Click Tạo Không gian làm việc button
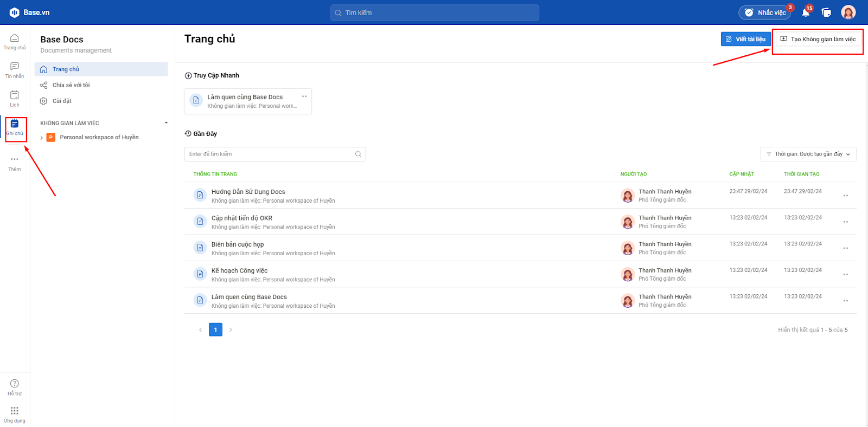The image size is (868, 427). pos(818,39)
